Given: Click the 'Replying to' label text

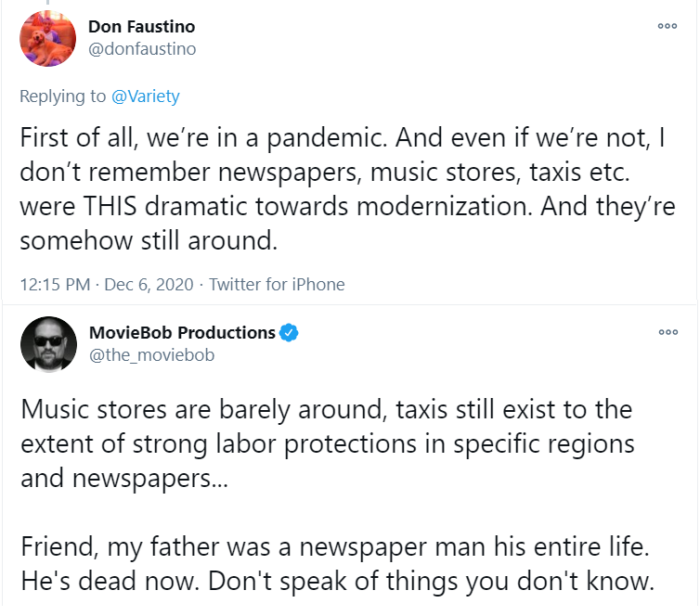Looking at the screenshot, I should click(64, 96).
